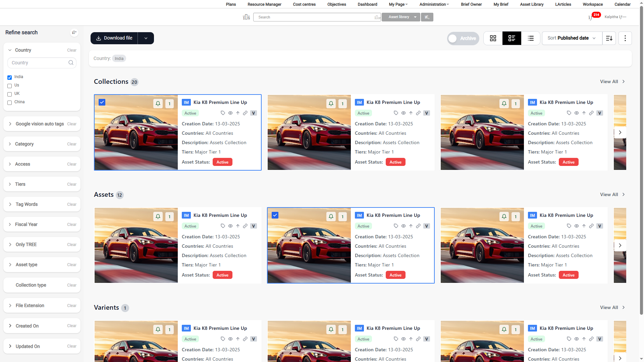
Task: Copy link icon on first Collections card
Action: click(x=245, y=113)
